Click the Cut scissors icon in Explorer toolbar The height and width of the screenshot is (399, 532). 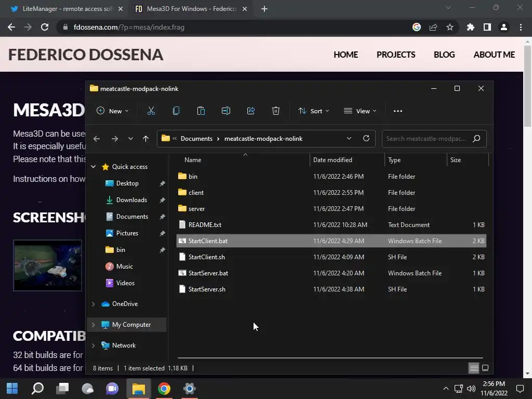151,111
